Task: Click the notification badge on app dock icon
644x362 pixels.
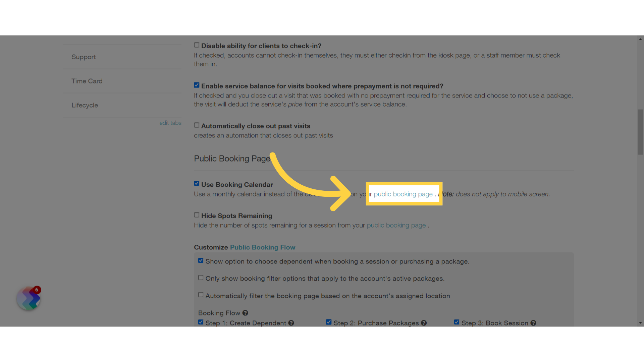Action: [37, 290]
